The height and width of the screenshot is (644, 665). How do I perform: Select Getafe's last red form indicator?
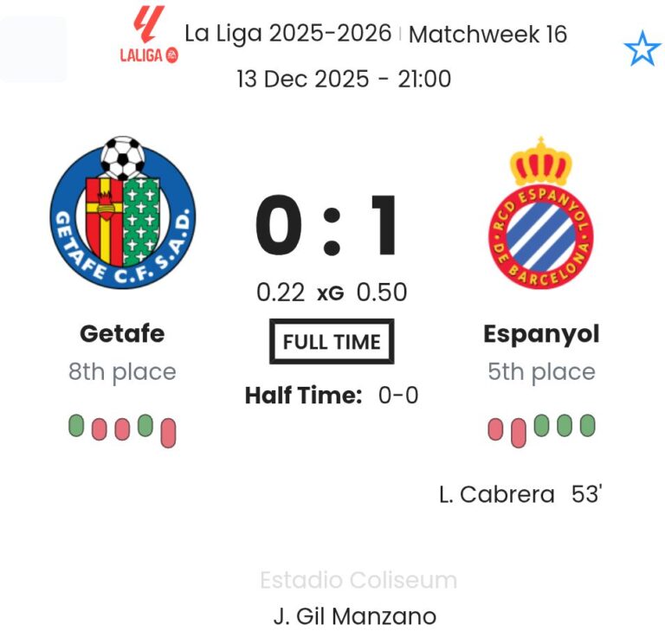pyautogui.click(x=168, y=432)
